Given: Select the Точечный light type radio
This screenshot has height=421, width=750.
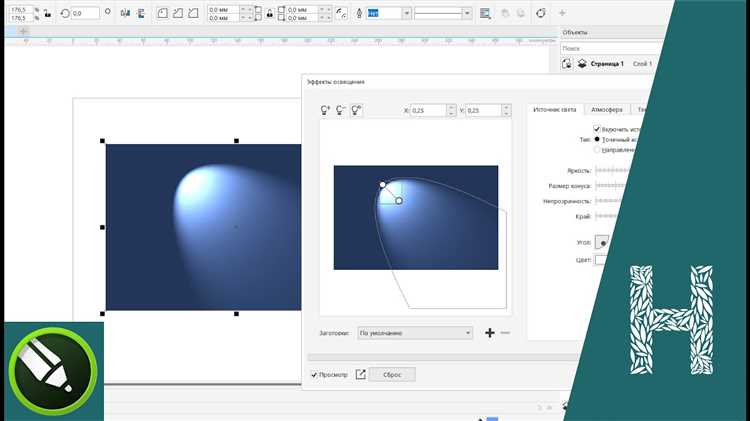Looking at the screenshot, I should [x=597, y=139].
